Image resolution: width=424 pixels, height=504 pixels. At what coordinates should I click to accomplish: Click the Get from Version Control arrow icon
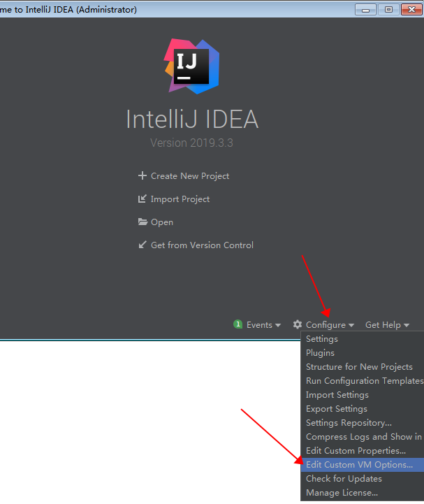142,245
